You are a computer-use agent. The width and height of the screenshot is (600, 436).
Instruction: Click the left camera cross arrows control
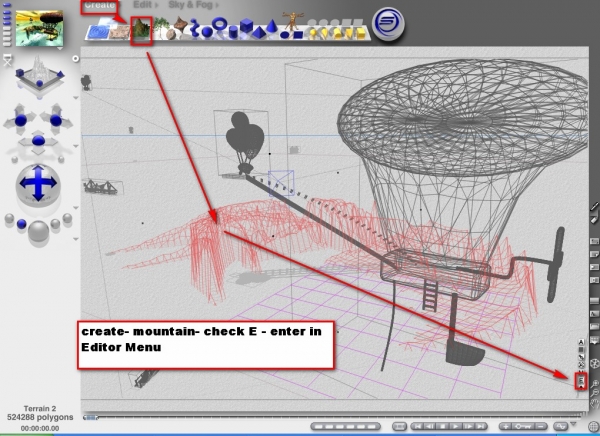click(20, 119)
